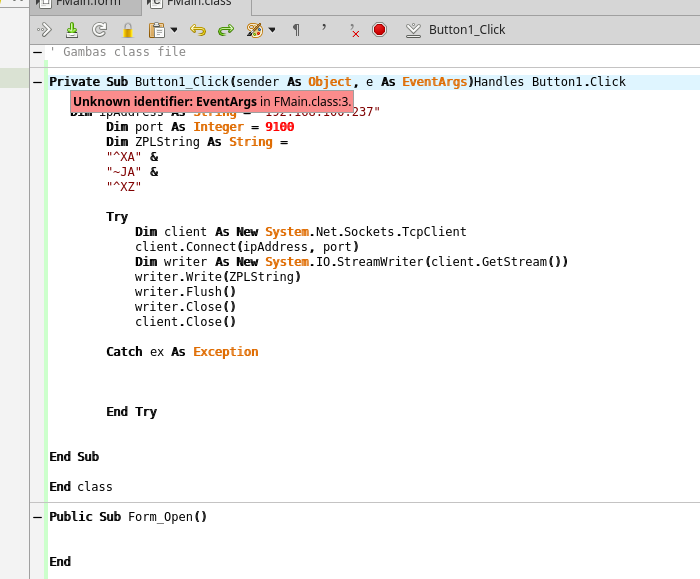Viewport: 700px width, 579px height.
Task: Click the Comment (apostrophe) icon
Action: 324,30
